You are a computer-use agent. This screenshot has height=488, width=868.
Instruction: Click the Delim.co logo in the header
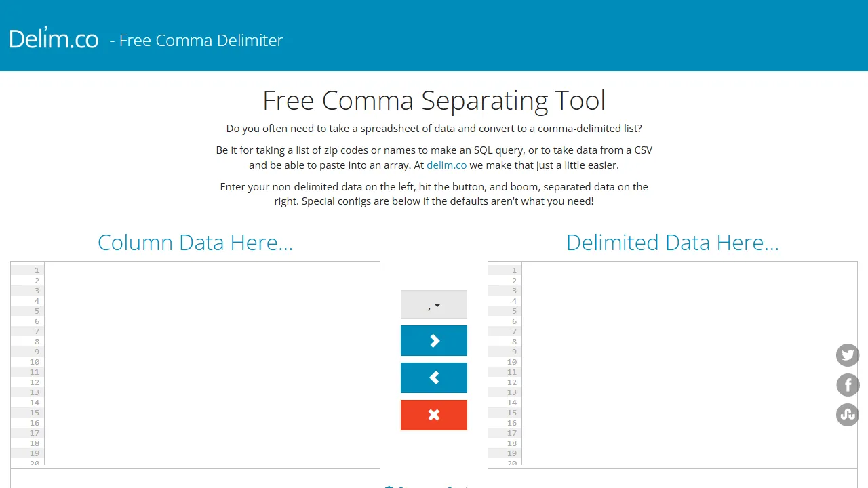54,39
